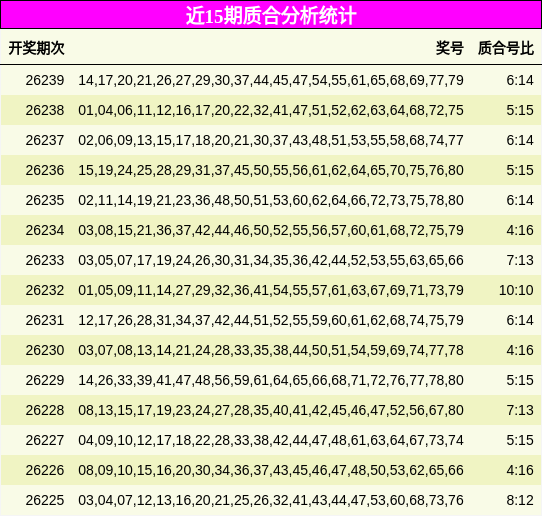Viewport: 542px width, 516px height.
Task: Select the numbers starting 03,08,15,21 for 26234
Action: 271,230
